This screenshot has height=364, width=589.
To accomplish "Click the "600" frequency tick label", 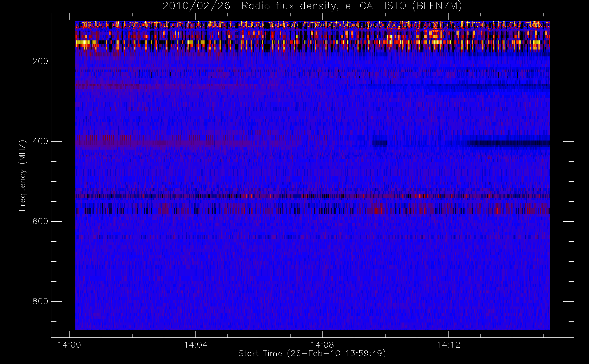I will click(x=40, y=221).
